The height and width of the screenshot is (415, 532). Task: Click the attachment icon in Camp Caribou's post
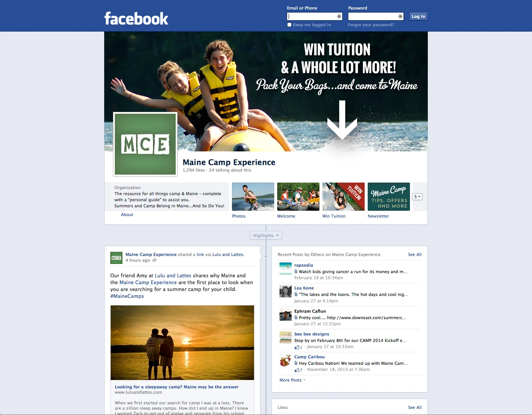coord(296,363)
